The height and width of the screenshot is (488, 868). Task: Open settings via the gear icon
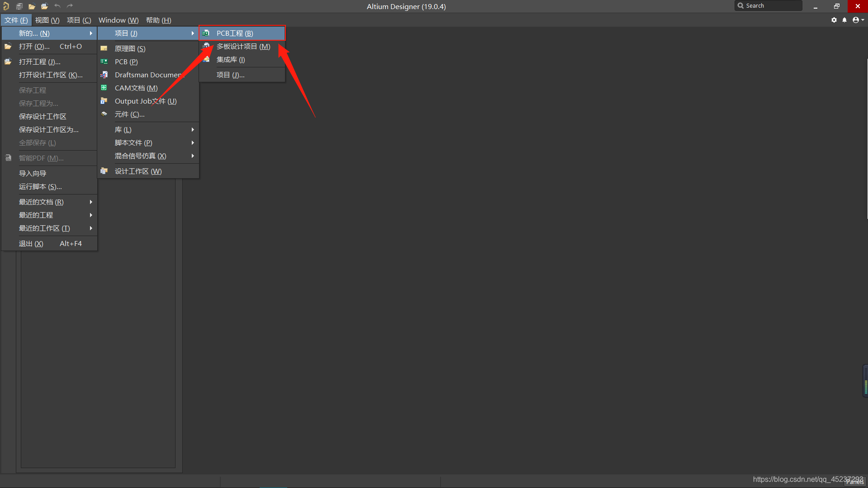pos(834,20)
